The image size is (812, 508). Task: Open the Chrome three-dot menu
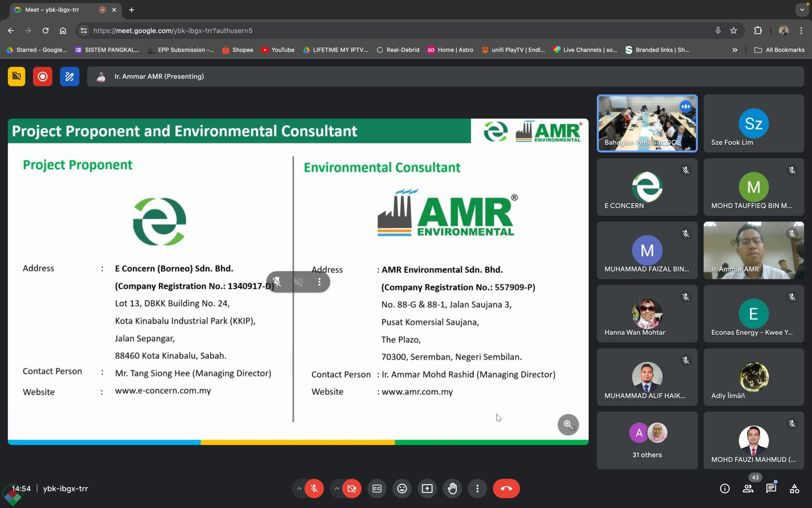click(801, 30)
